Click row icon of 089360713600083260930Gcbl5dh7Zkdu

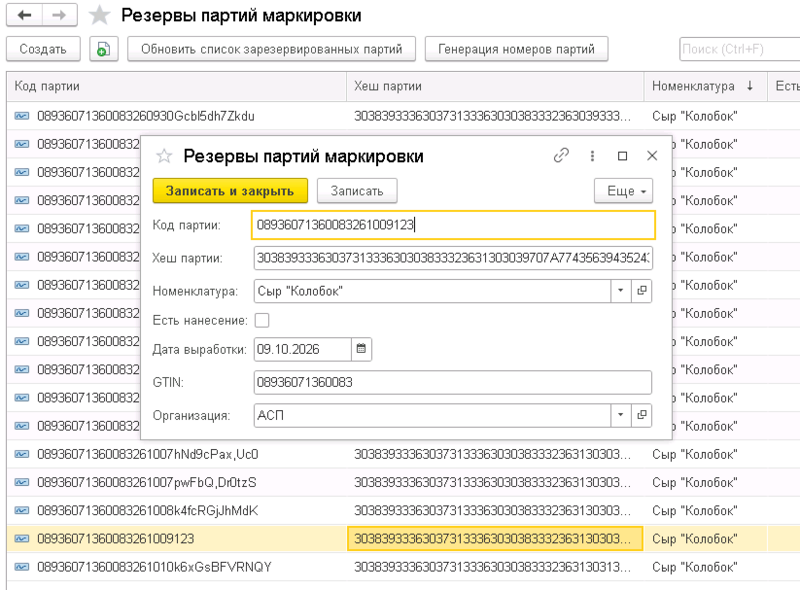[22, 116]
